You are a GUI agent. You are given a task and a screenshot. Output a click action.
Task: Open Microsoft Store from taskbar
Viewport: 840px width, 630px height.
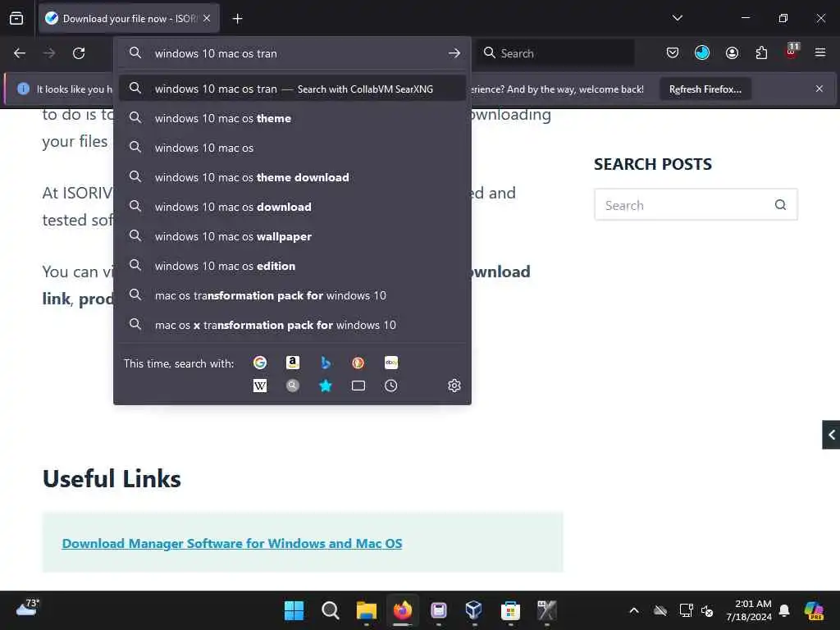[x=510, y=610]
